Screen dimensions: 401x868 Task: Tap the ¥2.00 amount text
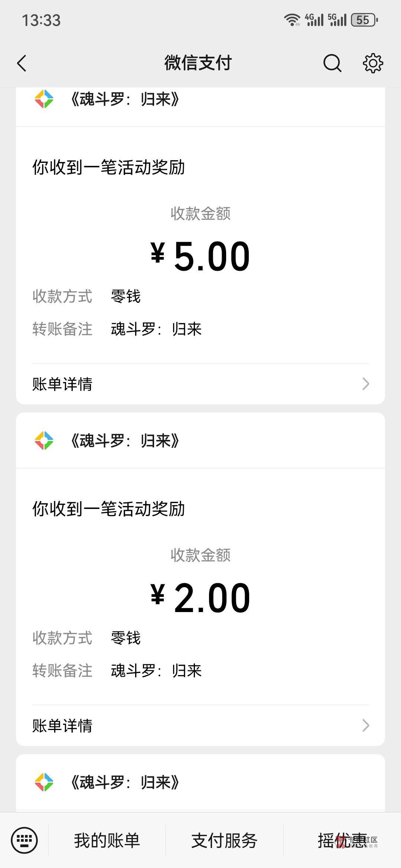pyautogui.click(x=200, y=598)
